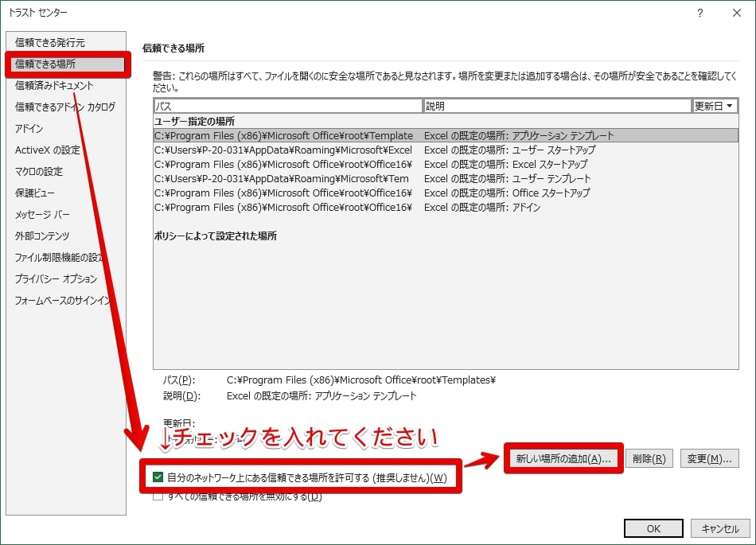This screenshot has height=545, width=756.
Task: Sort list by パス column header
Action: [288, 106]
